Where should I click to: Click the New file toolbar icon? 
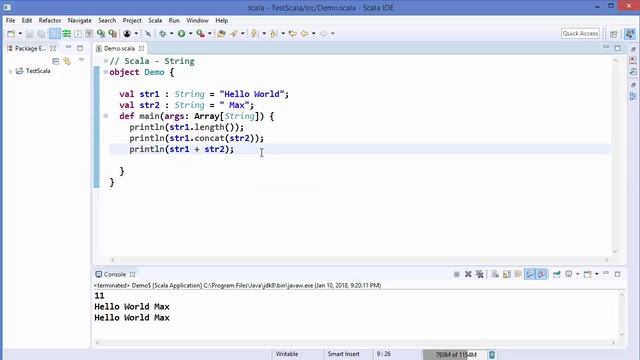click(x=11, y=34)
